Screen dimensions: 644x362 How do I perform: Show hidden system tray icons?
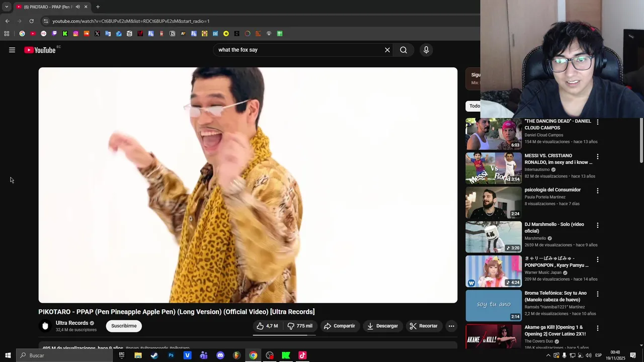coord(548,355)
